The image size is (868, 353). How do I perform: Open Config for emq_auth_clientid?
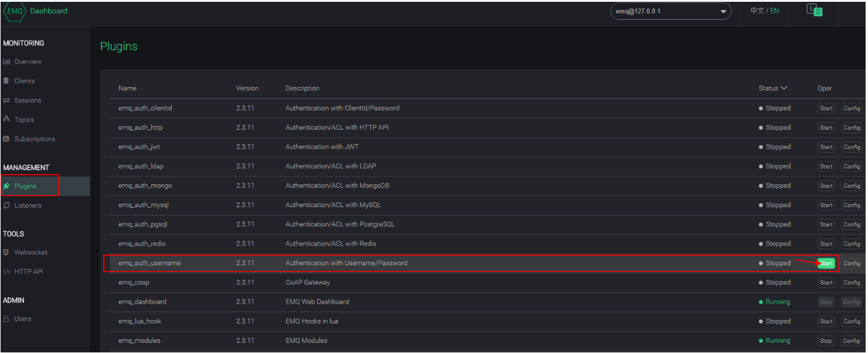852,109
